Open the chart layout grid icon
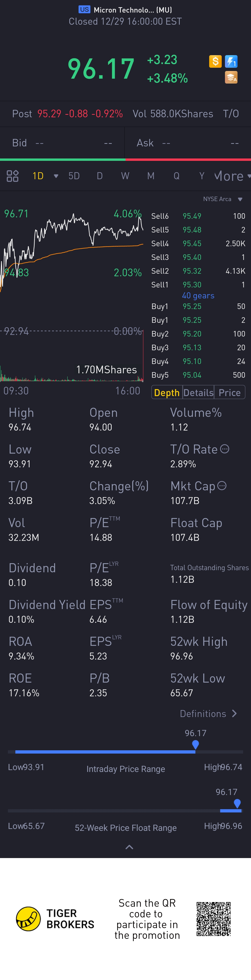The image size is (251, 980). pos(13,176)
